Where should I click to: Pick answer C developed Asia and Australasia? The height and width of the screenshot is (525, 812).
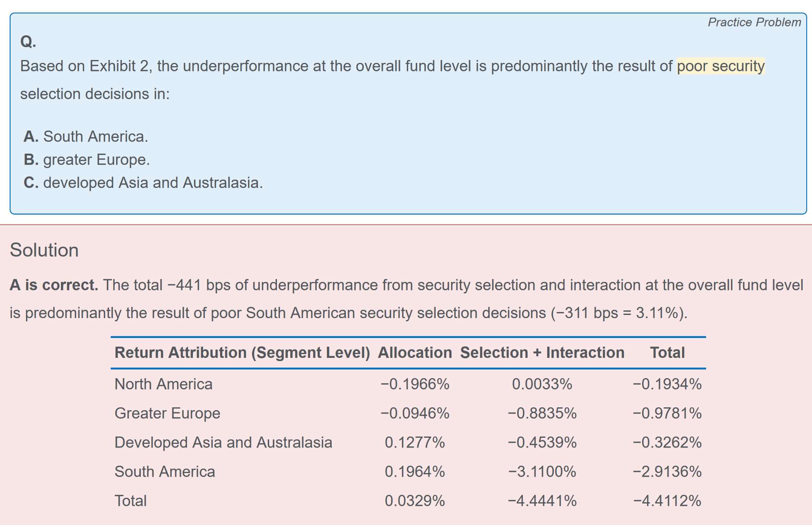pyautogui.click(x=143, y=183)
